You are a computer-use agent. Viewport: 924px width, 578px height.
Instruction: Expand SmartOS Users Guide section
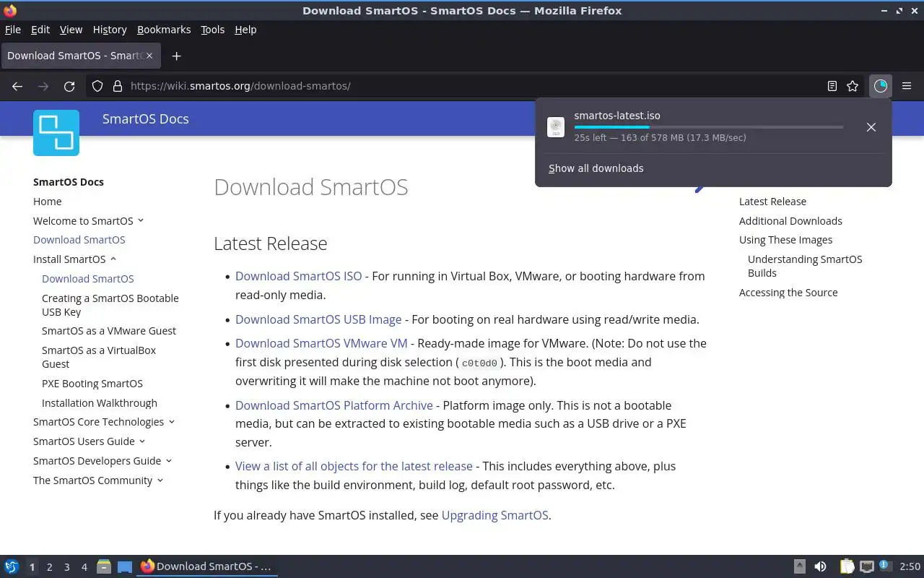[x=141, y=441]
